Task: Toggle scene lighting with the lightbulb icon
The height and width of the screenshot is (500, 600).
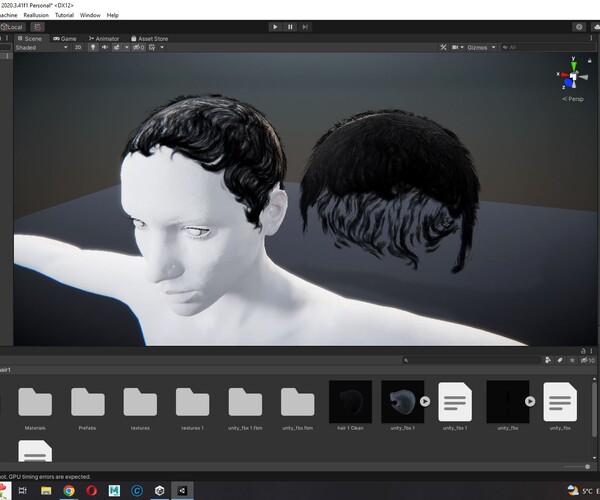Action: 93,47
